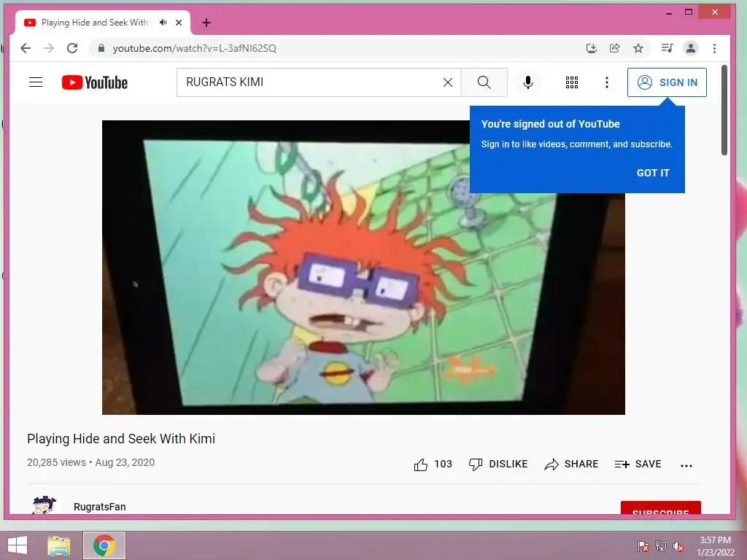Click the Chrome taskbar icon
This screenshot has height=560, width=747.
tap(104, 545)
